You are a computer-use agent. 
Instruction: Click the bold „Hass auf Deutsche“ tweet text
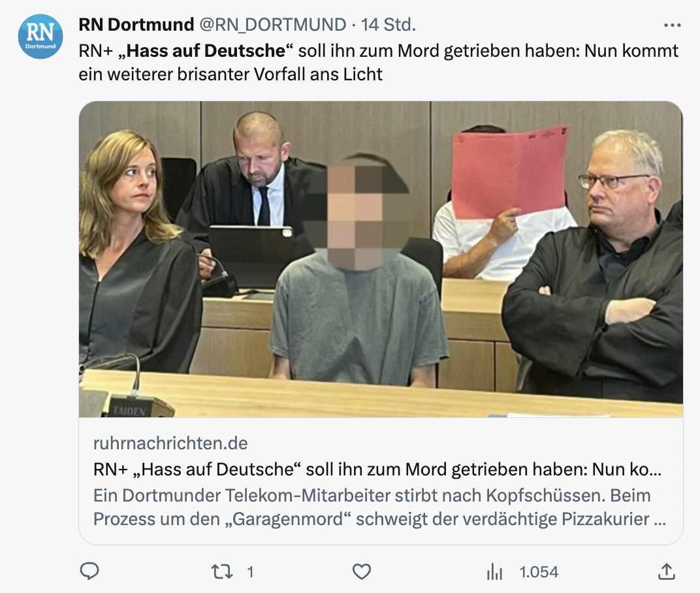click(x=206, y=51)
